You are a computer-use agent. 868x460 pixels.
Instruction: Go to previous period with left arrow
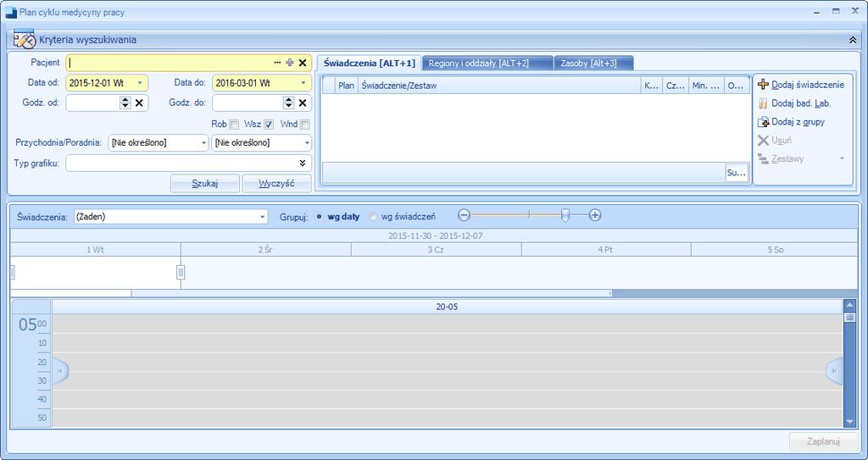click(x=60, y=371)
